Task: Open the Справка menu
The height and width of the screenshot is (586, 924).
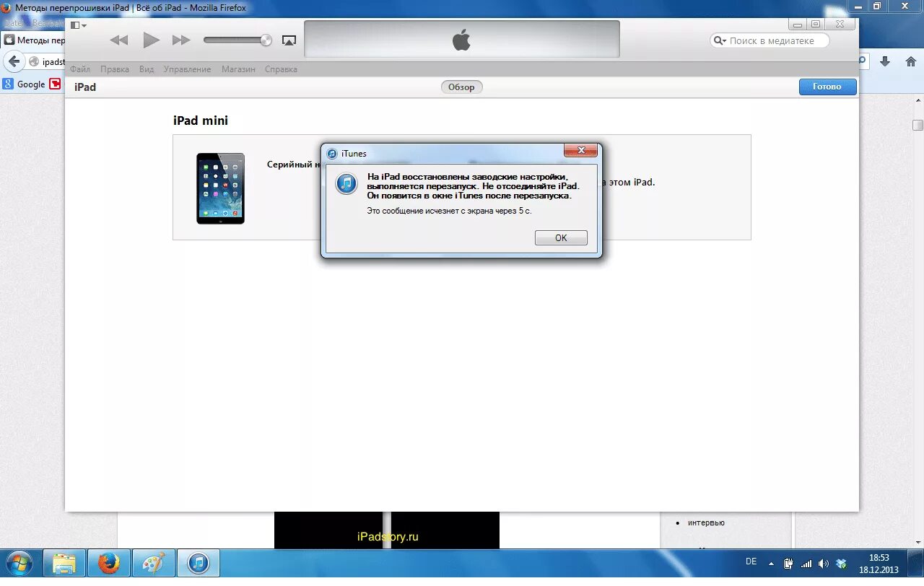Action: click(281, 69)
